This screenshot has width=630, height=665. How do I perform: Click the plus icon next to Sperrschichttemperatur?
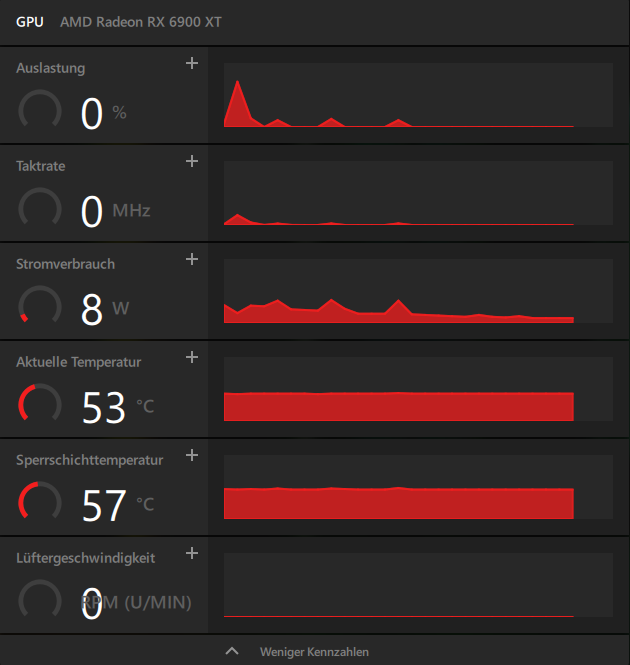(192, 455)
